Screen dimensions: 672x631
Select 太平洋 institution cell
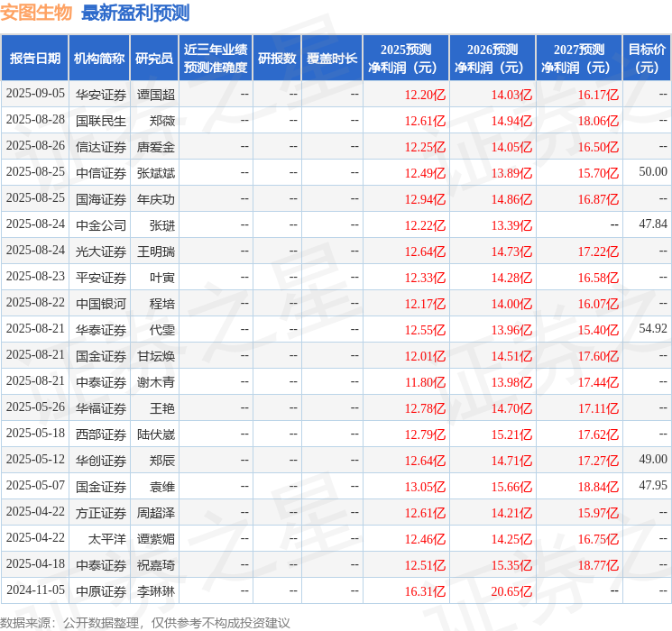(x=107, y=539)
